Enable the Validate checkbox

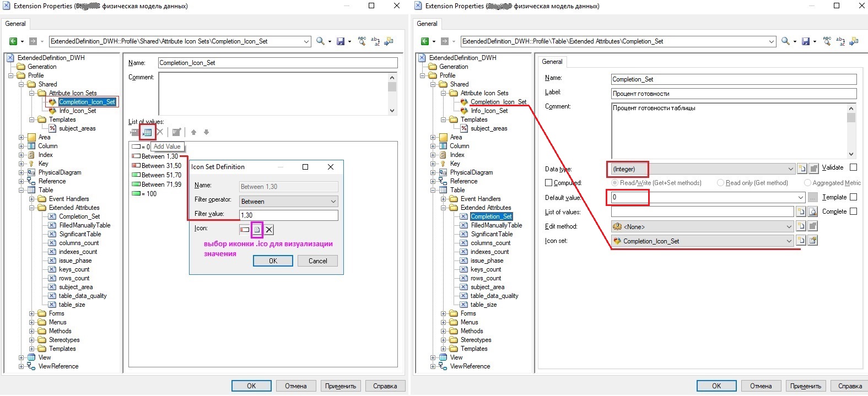tap(853, 167)
